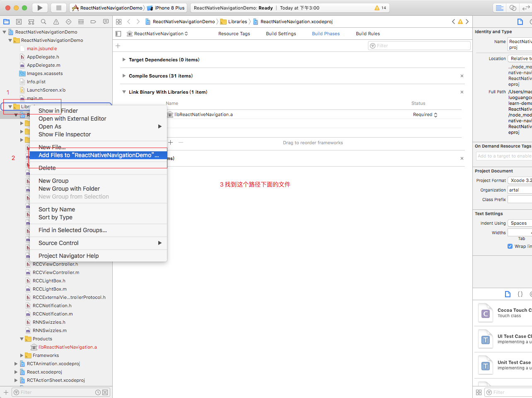Show the version editor
Viewport: 532px width, 398px height.
point(526,8)
